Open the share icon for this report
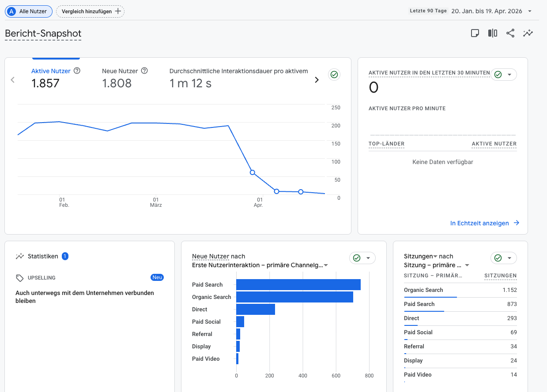This screenshot has width=547, height=392. click(510, 33)
